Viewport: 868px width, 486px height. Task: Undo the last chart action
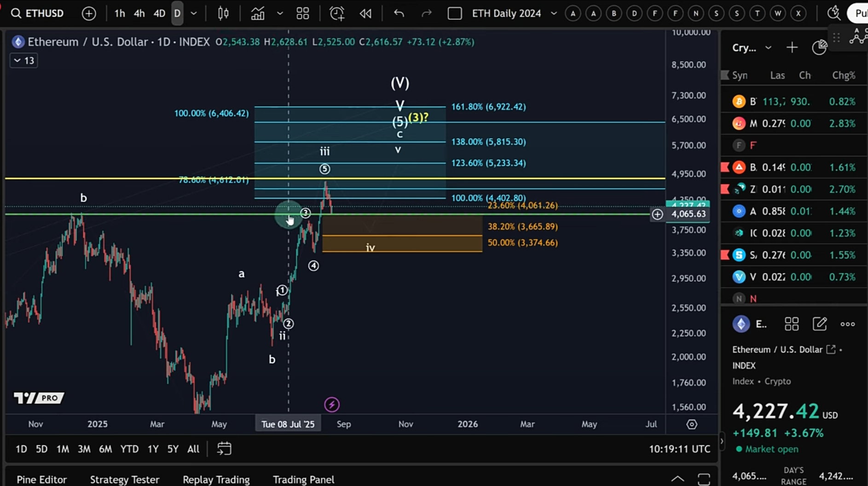[399, 13]
